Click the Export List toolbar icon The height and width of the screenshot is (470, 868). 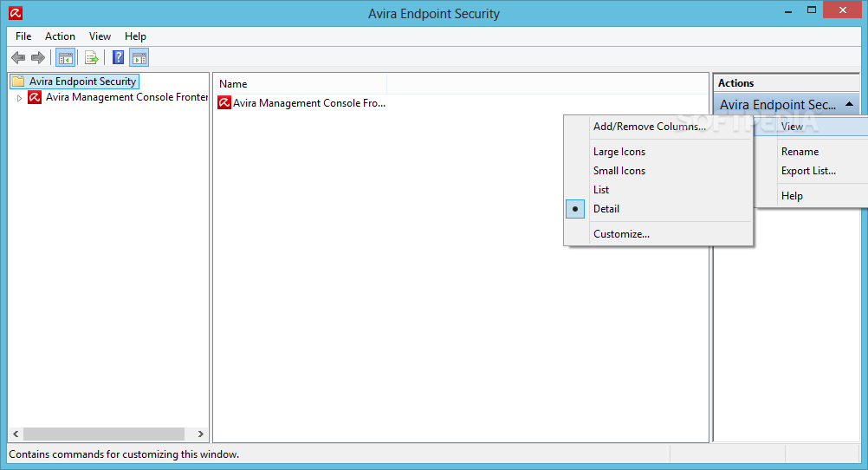point(92,57)
